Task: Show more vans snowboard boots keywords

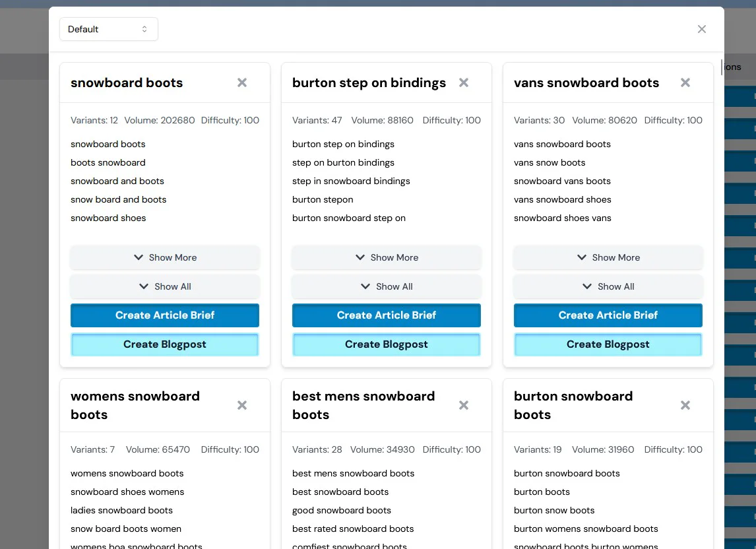Action: tap(608, 257)
